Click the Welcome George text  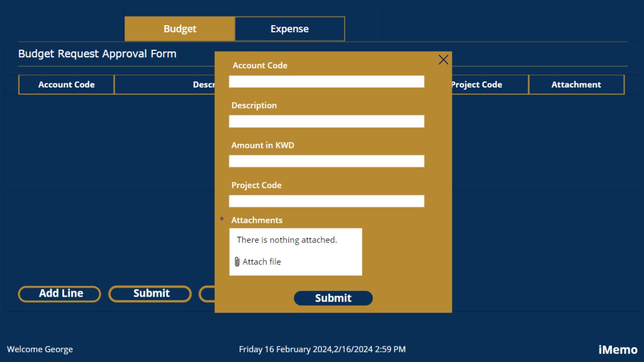click(x=40, y=349)
